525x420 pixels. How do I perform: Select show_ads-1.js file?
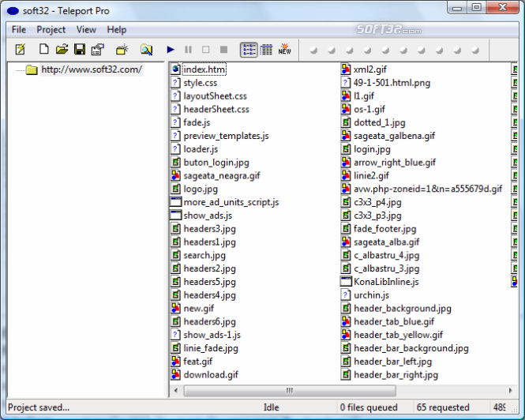point(212,335)
